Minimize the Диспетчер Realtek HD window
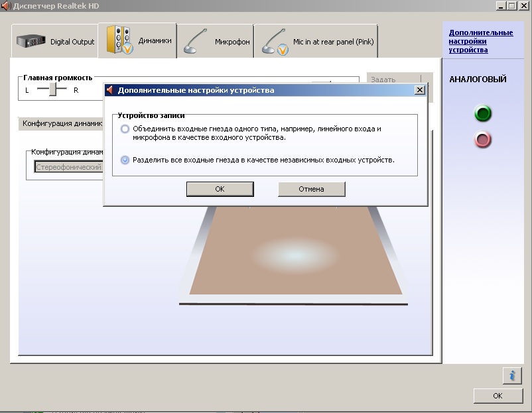 point(500,6)
